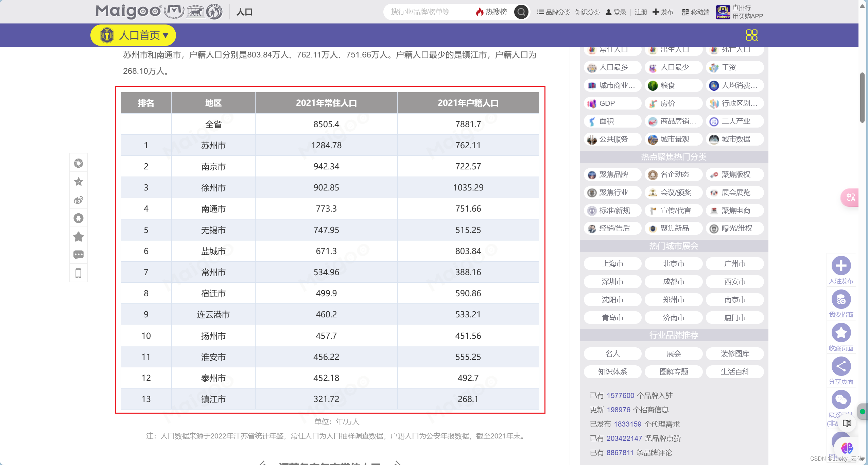Screen dimensions: 868x465
Task: Select the 粮食 category tag
Action: click(x=674, y=85)
